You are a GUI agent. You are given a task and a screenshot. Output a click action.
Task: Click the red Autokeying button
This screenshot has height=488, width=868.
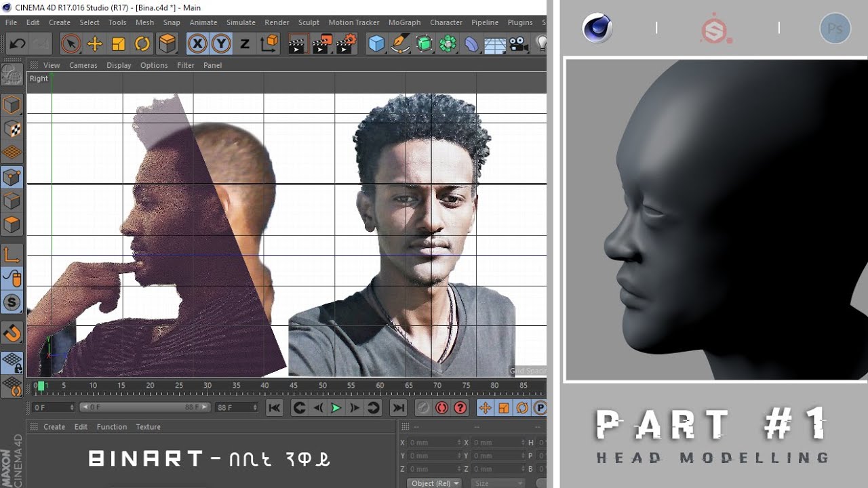click(441, 407)
